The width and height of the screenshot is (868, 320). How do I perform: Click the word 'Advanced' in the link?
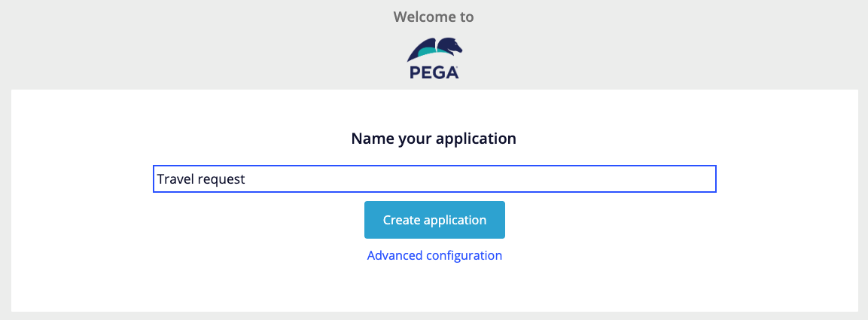394,255
